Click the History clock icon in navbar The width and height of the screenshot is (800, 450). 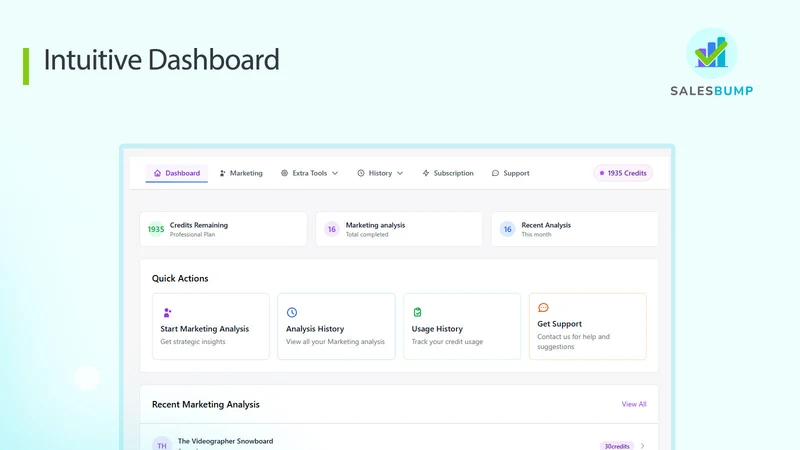(x=361, y=173)
